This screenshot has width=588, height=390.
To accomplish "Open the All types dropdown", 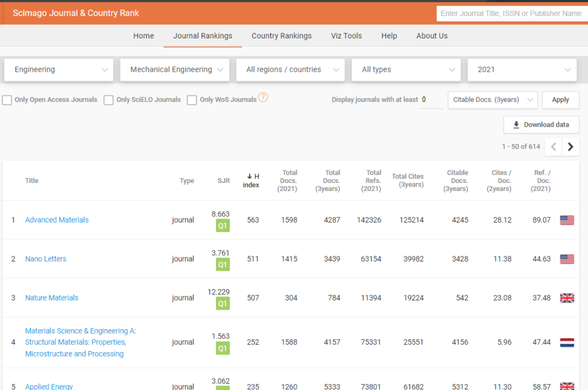I will point(406,69).
